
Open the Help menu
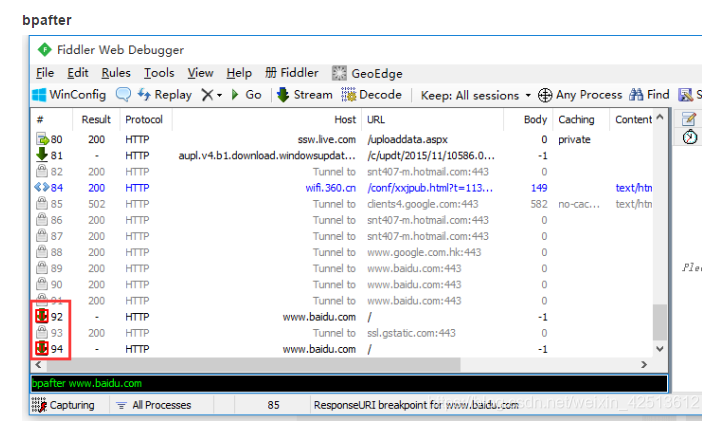(x=239, y=73)
